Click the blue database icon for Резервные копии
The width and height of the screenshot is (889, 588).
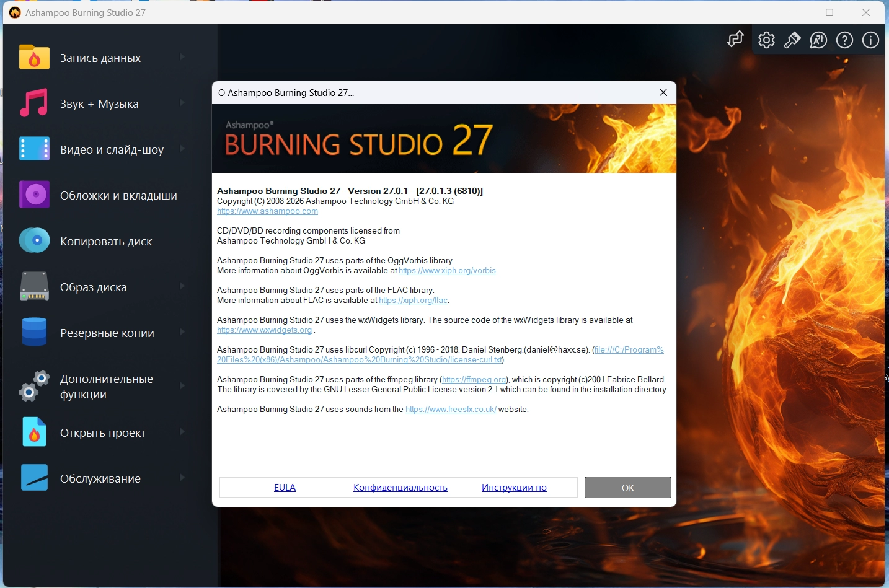pyautogui.click(x=34, y=332)
